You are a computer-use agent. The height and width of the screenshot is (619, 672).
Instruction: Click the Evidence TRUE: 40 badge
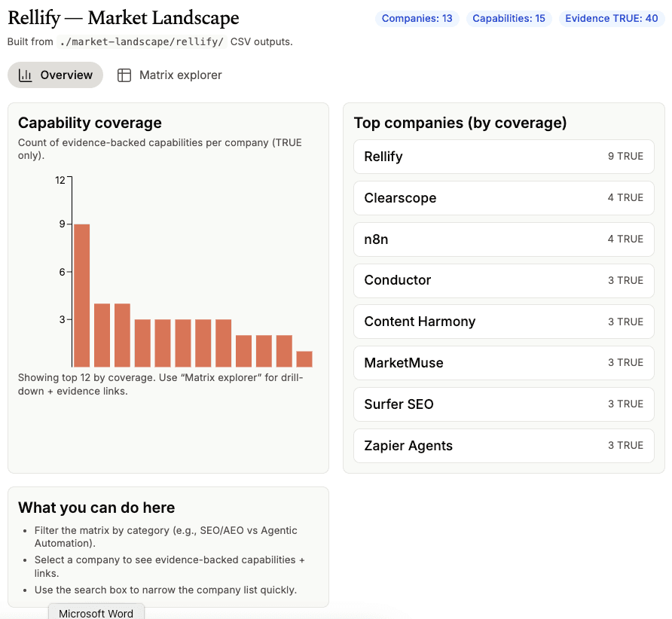tap(612, 18)
